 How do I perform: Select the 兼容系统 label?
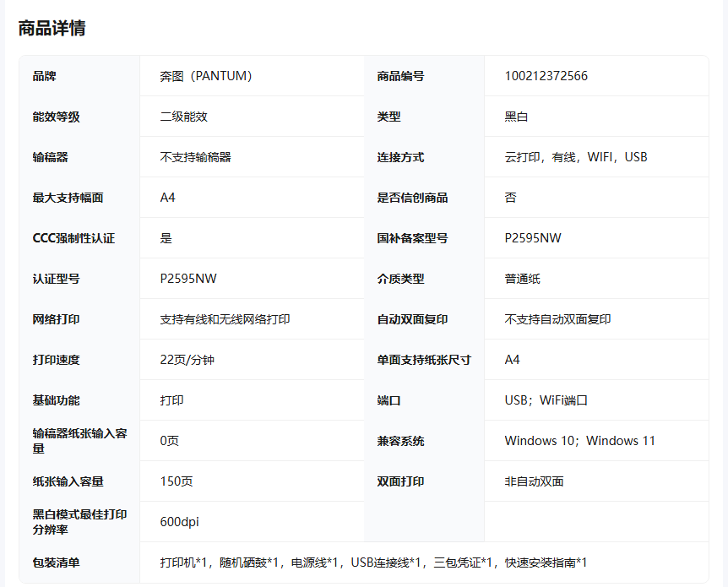pyautogui.click(x=400, y=441)
